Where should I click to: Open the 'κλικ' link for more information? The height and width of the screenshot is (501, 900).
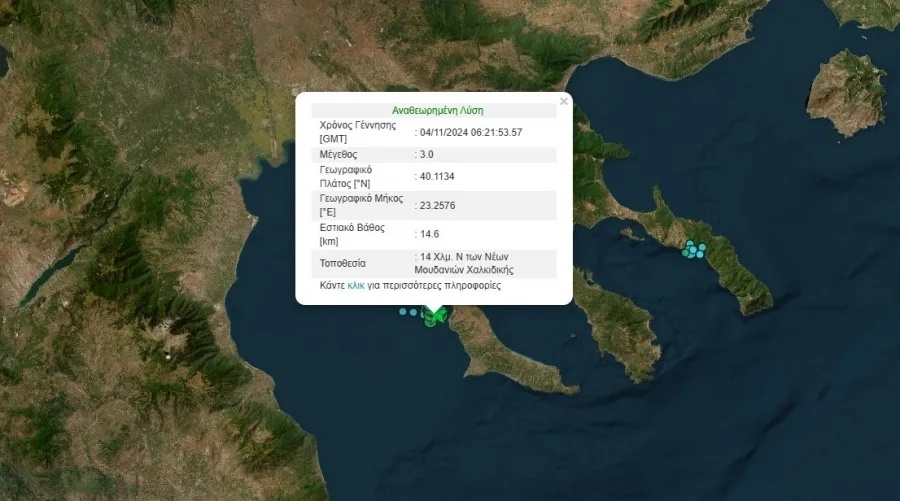tap(356, 286)
